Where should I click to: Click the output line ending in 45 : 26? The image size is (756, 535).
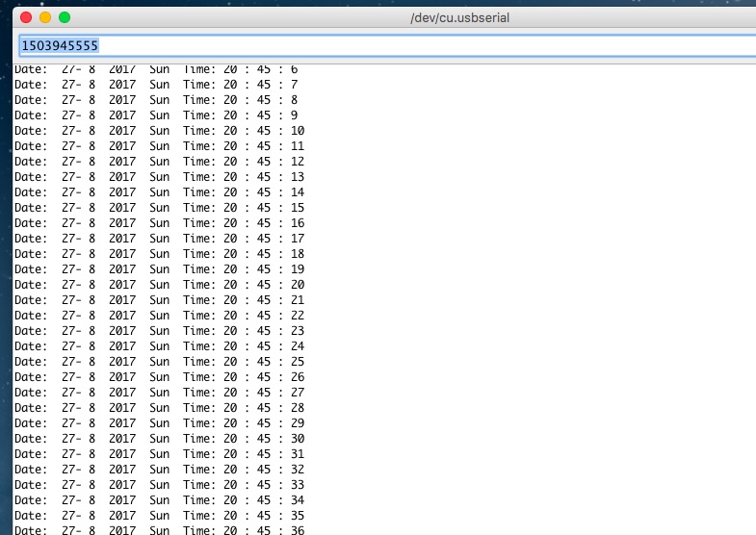[x=160, y=377]
